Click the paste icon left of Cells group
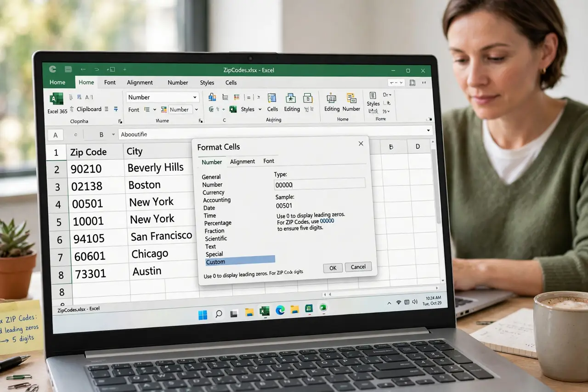Screen dimensions: 588x392 click(x=212, y=97)
